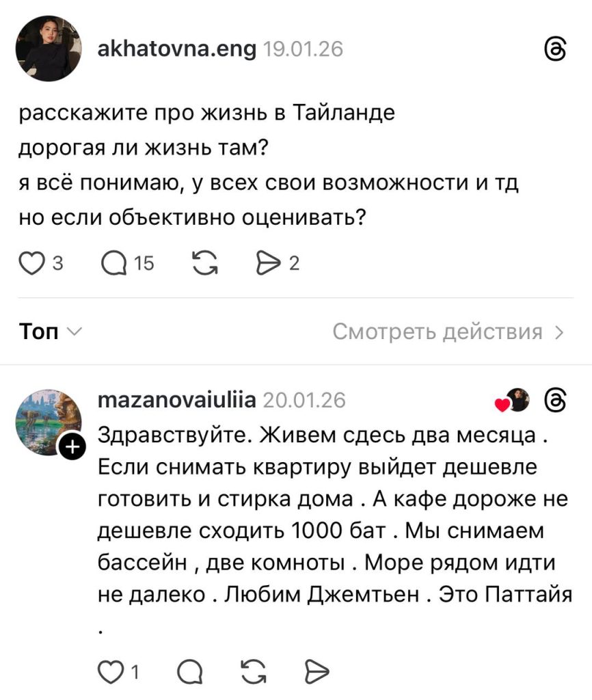Viewport: 592px width, 700px height.
Task: Open Смотреть действия link
Action: pyautogui.click(x=449, y=332)
